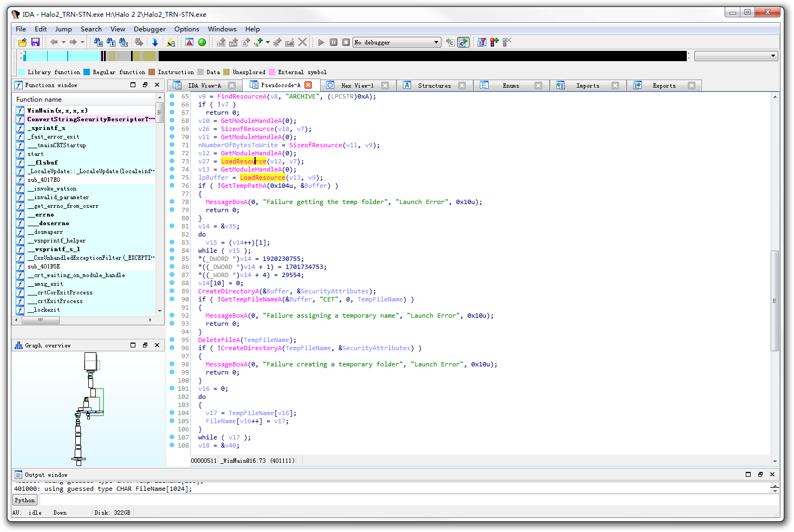Switch to the Hex View-1 tab
Viewport: 794px width, 532px height.
click(x=357, y=86)
